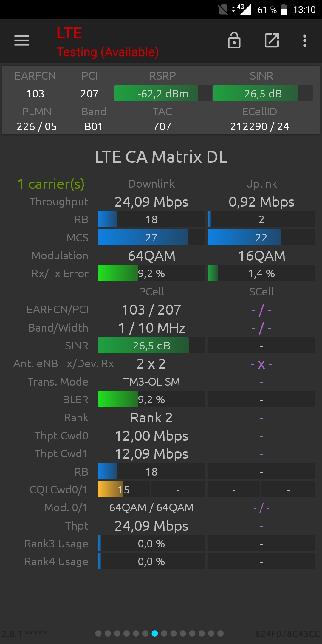Tap the CQI Cwd0 value 15 bar
Image resolution: width=322 pixels, height=644 pixels.
(124, 490)
